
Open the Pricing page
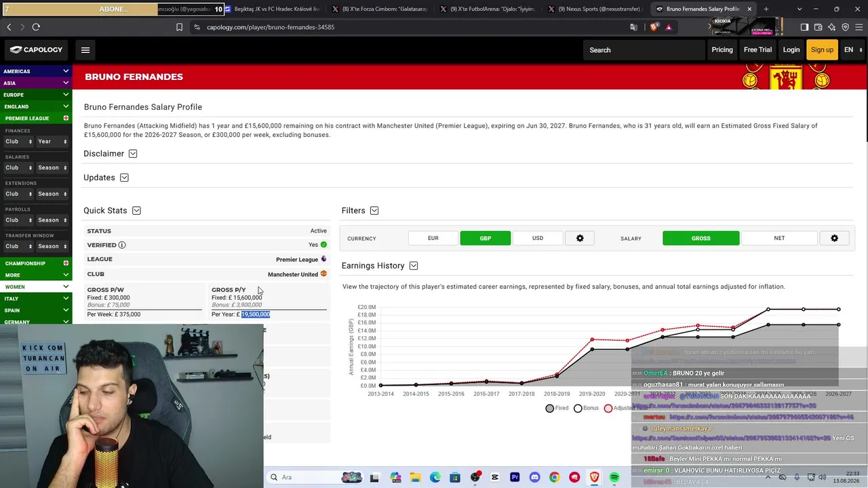pos(722,49)
